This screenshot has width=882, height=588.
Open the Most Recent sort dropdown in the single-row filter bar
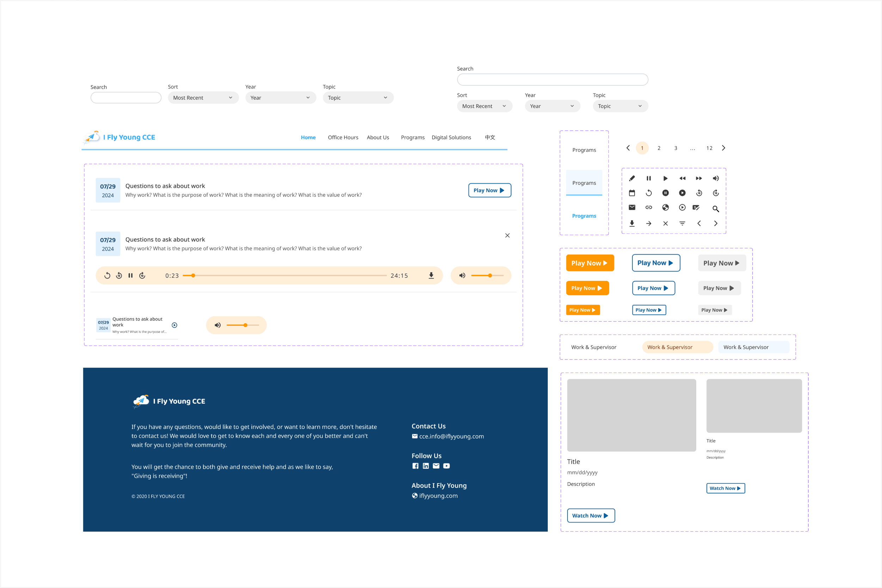coord(203,98)
